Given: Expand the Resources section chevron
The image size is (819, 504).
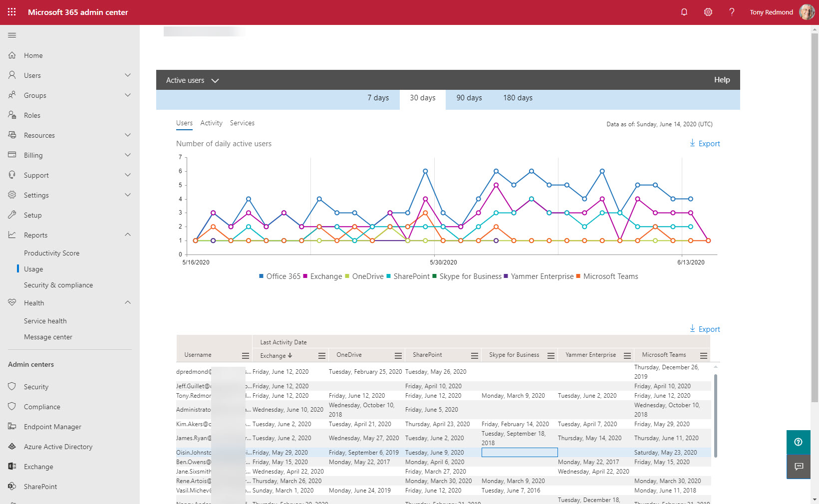Looking at the screenshot, I should (x=128, y=135).
